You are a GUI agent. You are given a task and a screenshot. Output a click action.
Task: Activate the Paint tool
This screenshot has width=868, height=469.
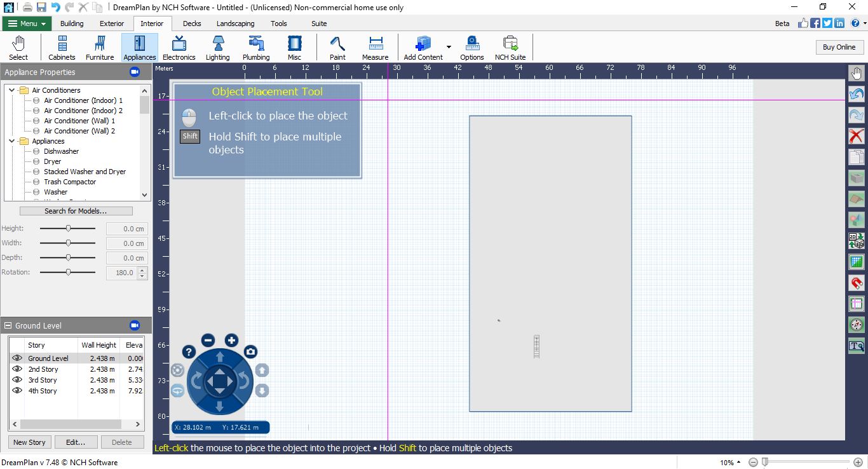tap(337, 48)
